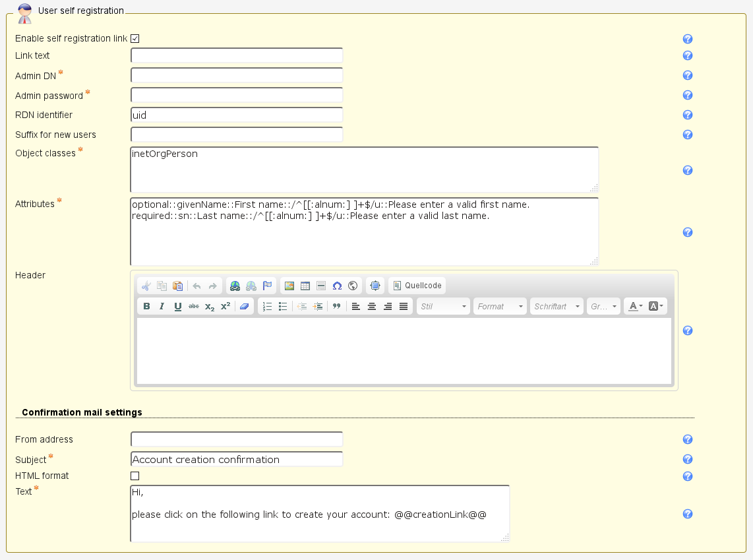753x560 pixels.
Task: Open the Stil style dropdown
Action: coord(443,306)
